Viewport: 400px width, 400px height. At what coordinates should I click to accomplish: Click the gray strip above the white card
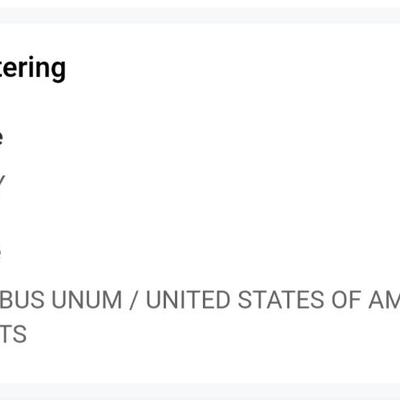coord(200,15)
